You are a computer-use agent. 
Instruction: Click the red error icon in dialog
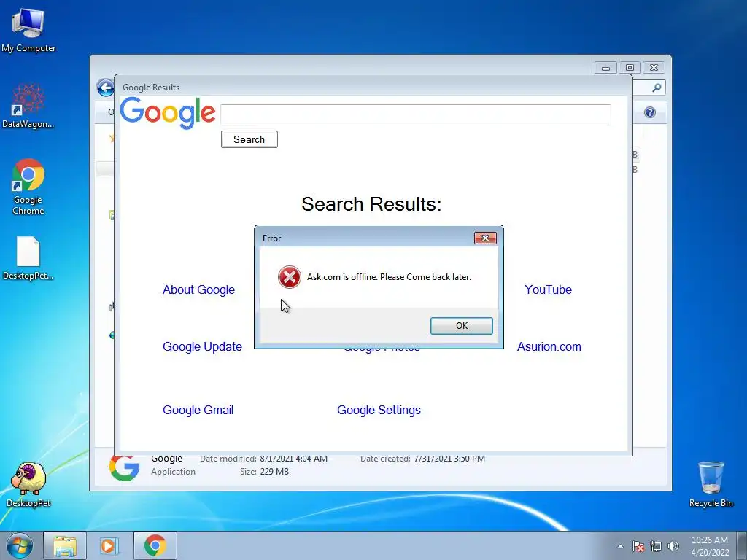click(x=289, y=277)
